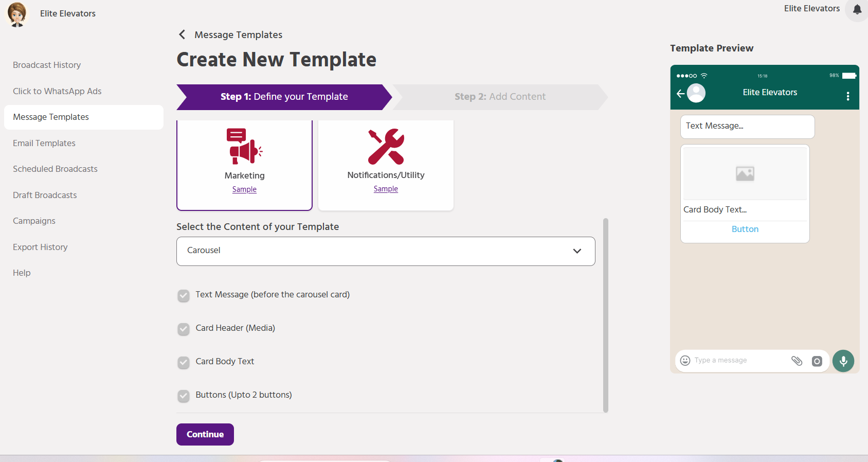
Task: Click the notification bell icon
Action: click(x=857, y=9)
